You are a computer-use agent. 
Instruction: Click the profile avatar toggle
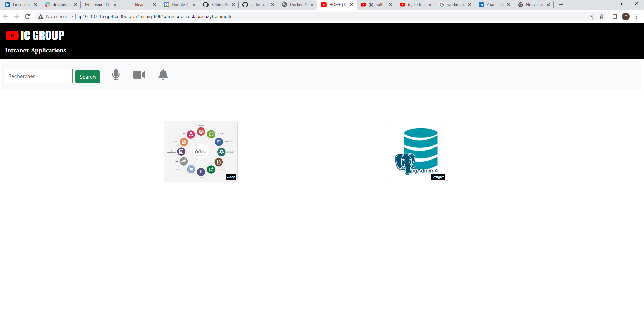[x=626, y=16]
